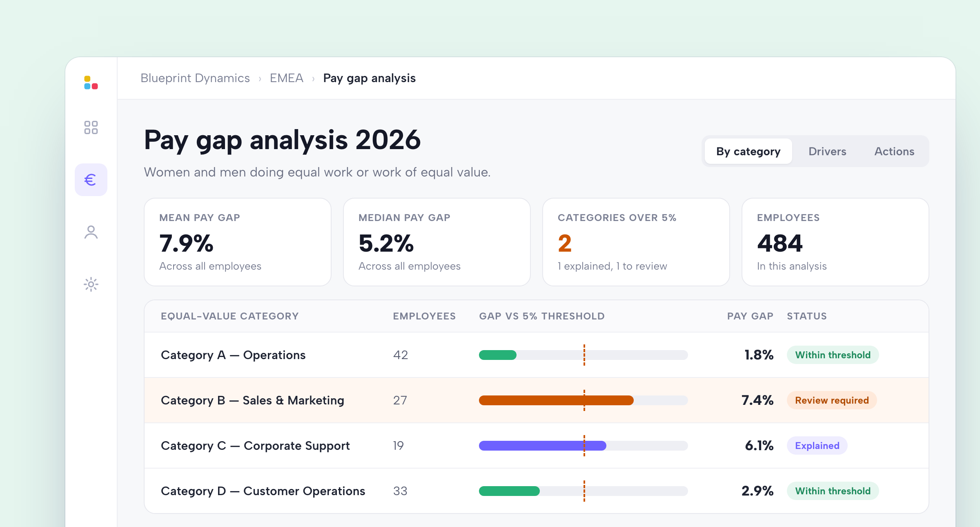
Task: Click the Status column header
Action: pyautogui.click(x=807, y=316)
